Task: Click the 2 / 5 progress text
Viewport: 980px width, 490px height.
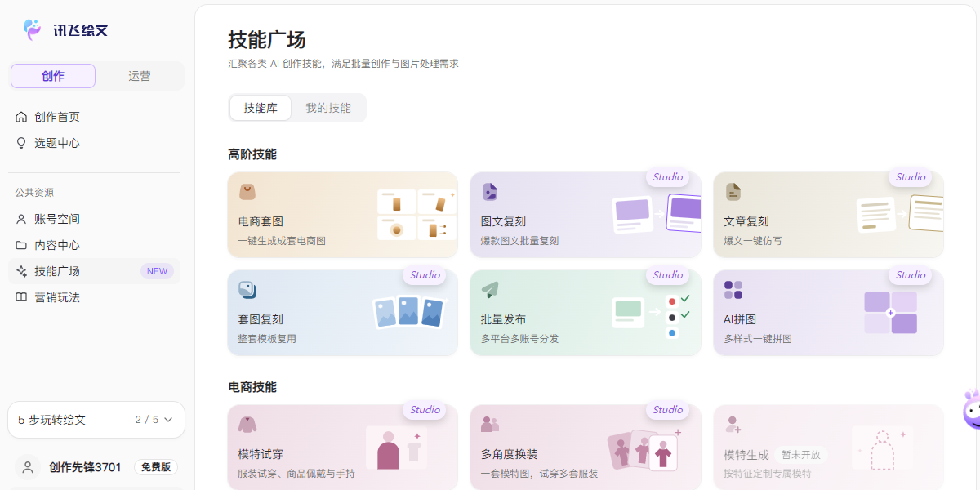Action: tap(147, 420)
